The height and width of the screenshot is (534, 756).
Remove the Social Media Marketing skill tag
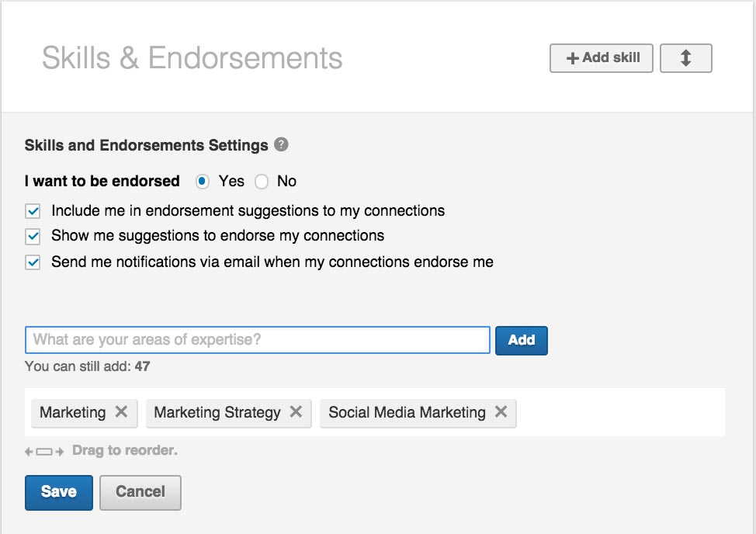click(x=501, y=413)
